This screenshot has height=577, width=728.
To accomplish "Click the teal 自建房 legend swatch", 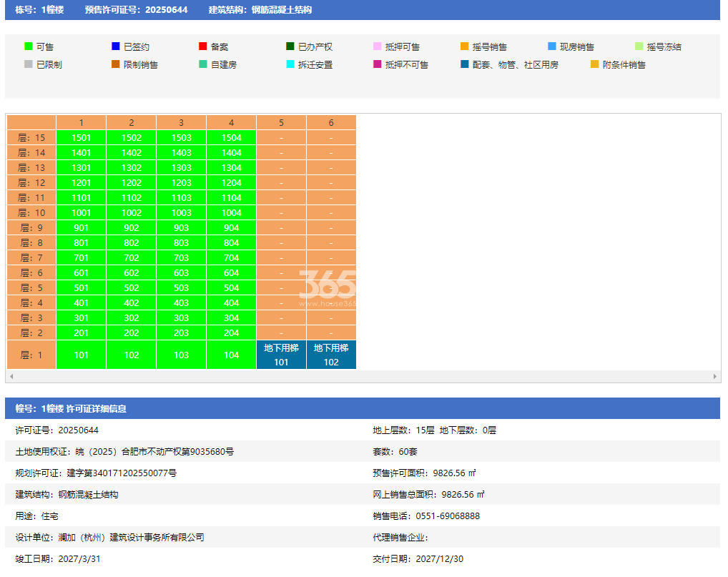I will [x=203, y=64].
